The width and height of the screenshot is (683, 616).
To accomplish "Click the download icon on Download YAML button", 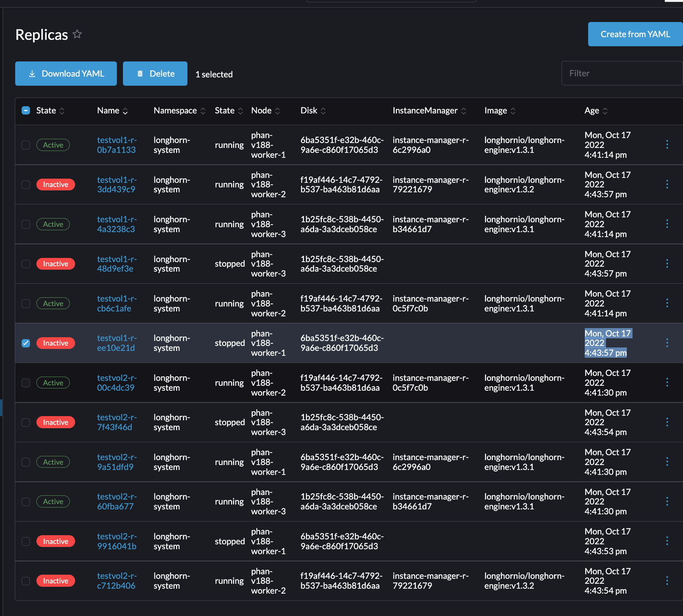I will click(x=33, y=73).
